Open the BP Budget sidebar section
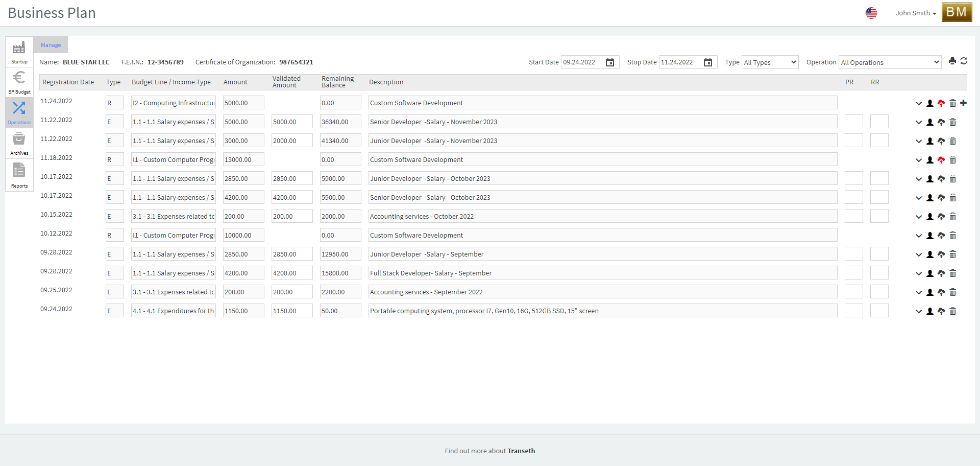980x466 pixels. [19, 82]
